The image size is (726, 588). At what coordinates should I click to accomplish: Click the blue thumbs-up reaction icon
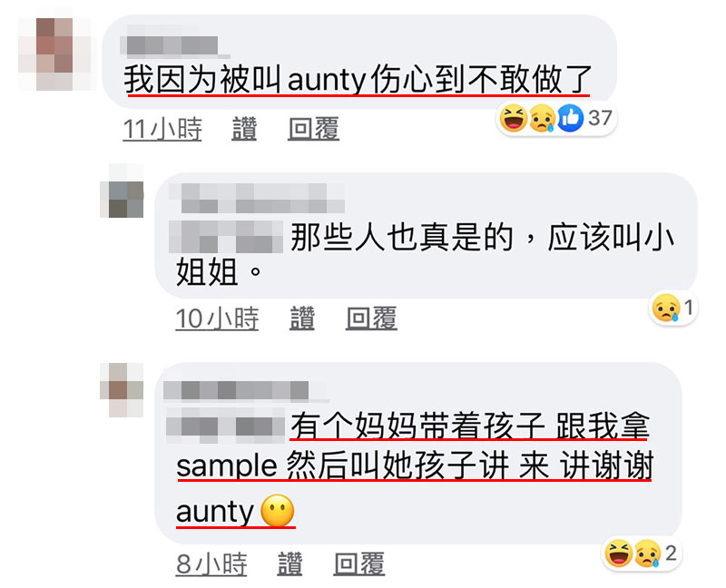pos(570,119)
